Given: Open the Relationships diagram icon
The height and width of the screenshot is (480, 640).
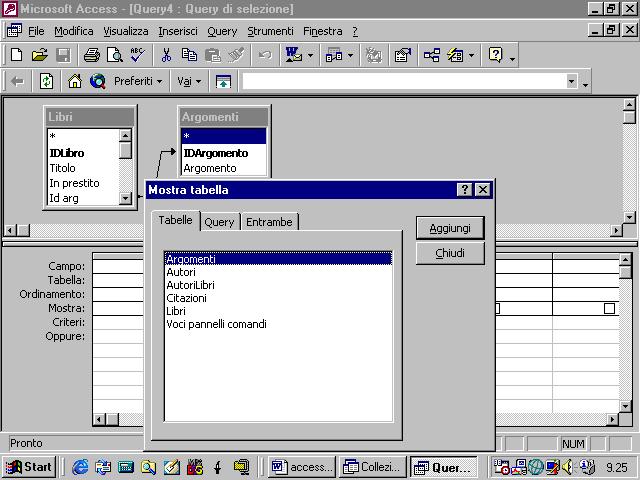Looking at the screenshot, I should point(432,55).
